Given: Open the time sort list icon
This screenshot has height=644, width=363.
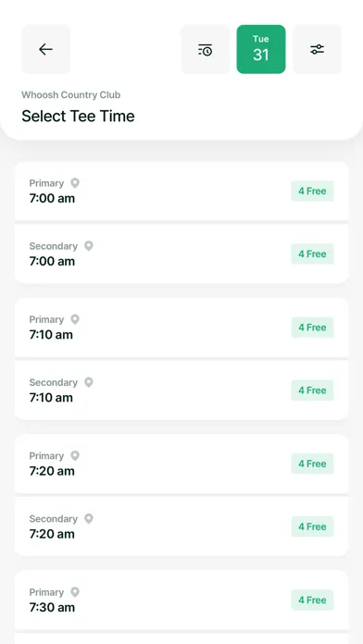Looking at the screenshot, I should pyautogui.click(x=206, y=49).
